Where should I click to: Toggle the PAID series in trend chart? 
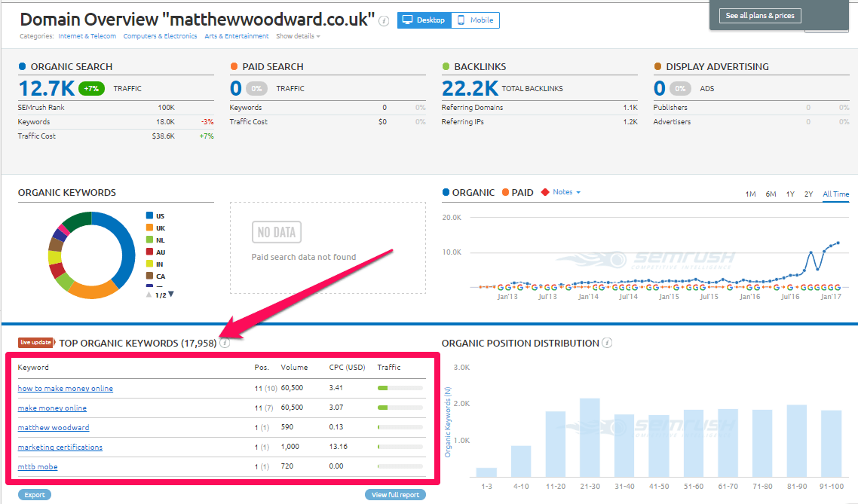pos(518,192)
